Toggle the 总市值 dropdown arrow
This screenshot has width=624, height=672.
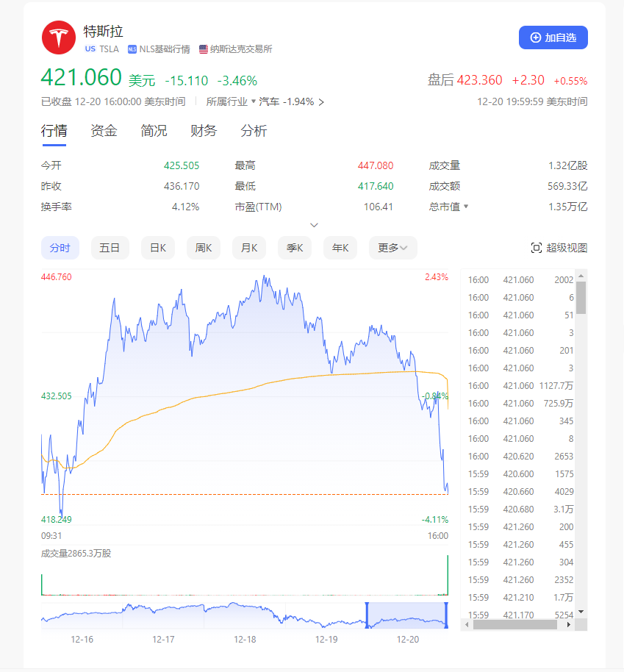click(x=465, y=207)
